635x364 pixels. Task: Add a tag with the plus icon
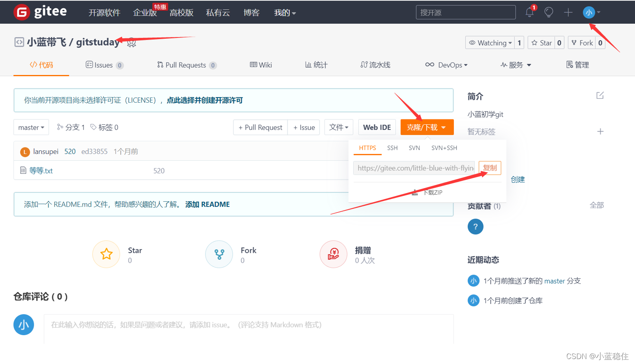[600, 131]
